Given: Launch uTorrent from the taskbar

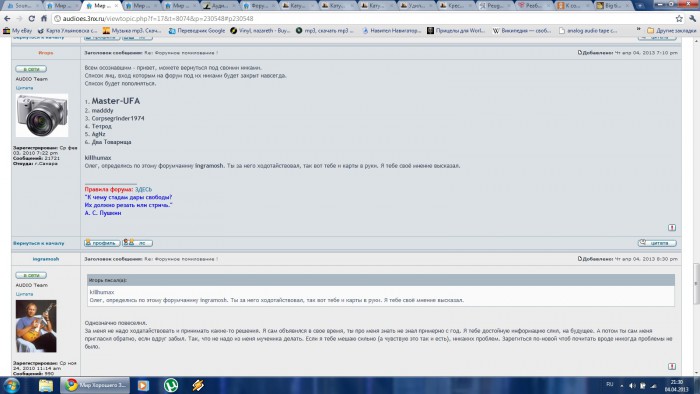Looking at the screenshot, I should click(171, 385).
